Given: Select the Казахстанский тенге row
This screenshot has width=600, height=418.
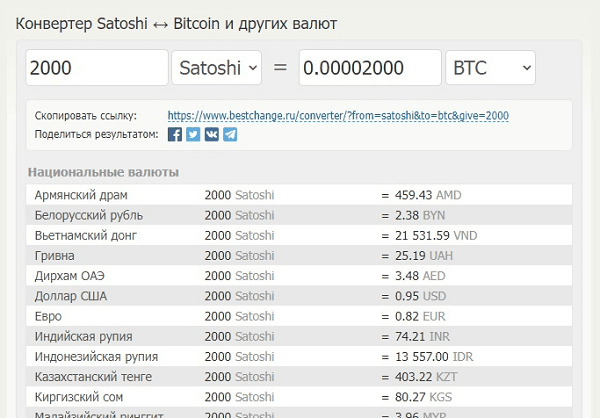Looking at the screenshot, I should [x=299, y=377].
